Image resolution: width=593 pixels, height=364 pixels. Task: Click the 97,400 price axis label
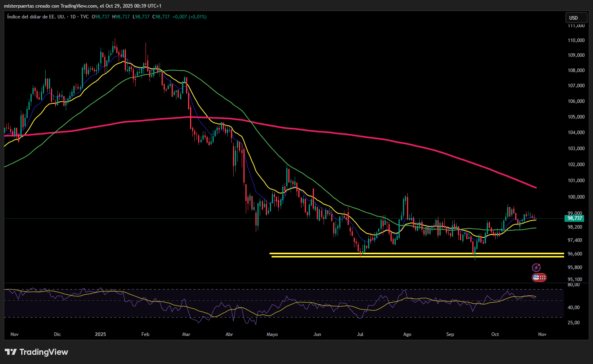[x=575, y=240]
